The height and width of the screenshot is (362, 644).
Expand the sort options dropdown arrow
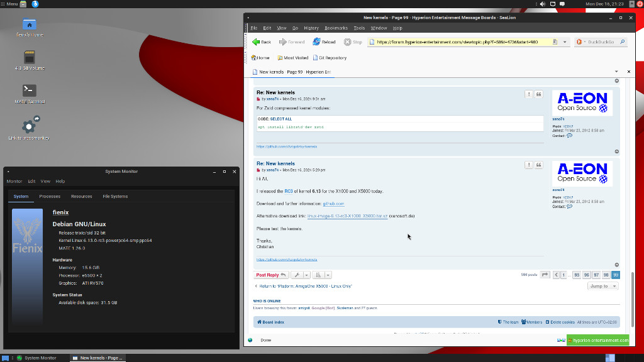click(328, 275)
